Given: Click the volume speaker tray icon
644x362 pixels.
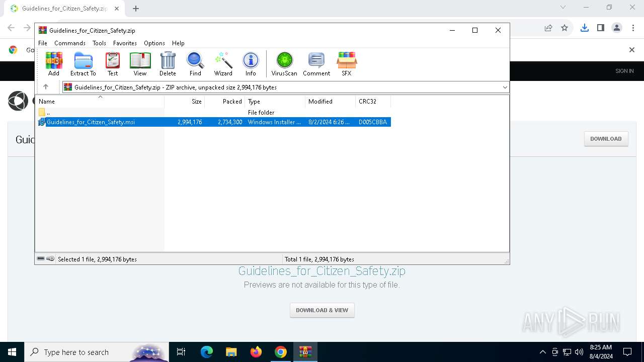Looking at the screenshot, I should [x=579, y=352].
